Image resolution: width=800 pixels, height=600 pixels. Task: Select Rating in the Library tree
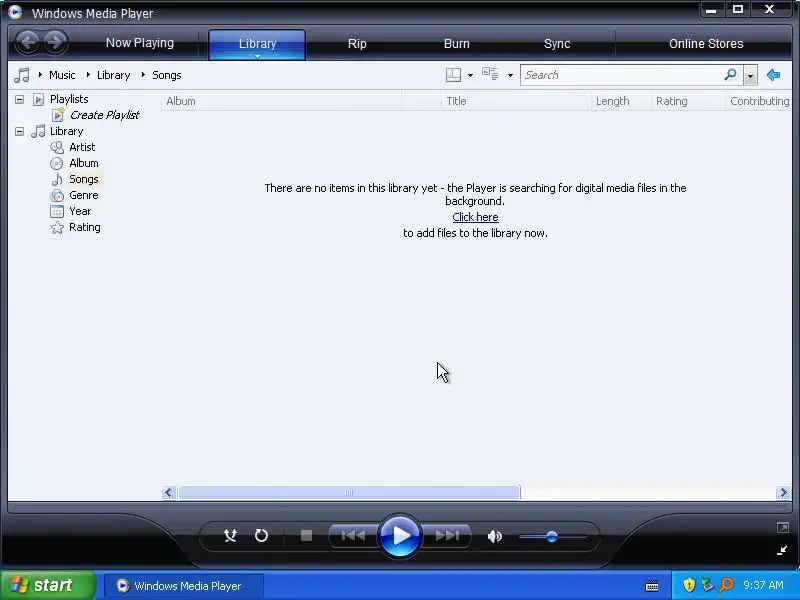(x=85, y=227)
